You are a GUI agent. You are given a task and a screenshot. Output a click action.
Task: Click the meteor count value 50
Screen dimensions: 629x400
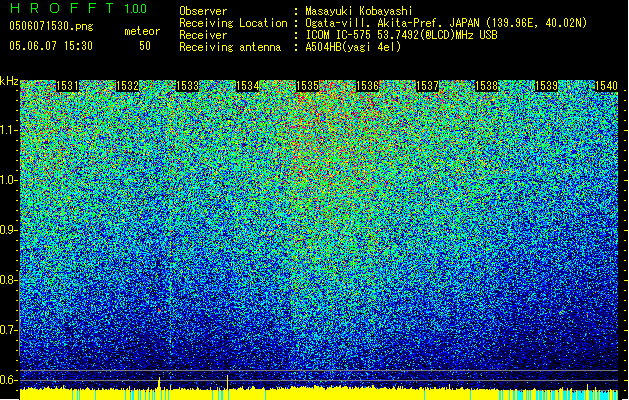[145, 46]
